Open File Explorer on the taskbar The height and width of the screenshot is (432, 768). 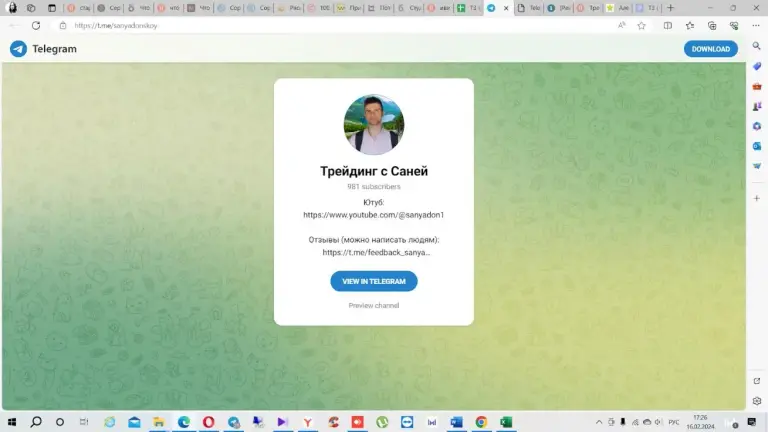[x=159, y=422]
